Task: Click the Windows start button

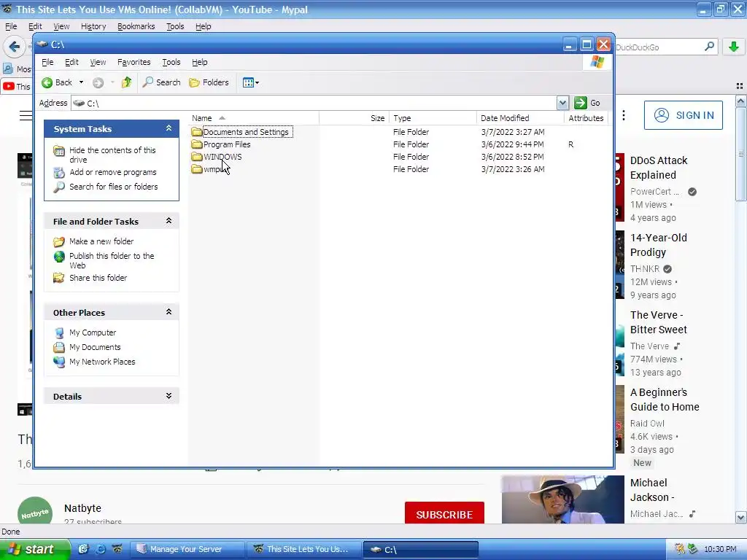Action: click(x=35, y=549)
